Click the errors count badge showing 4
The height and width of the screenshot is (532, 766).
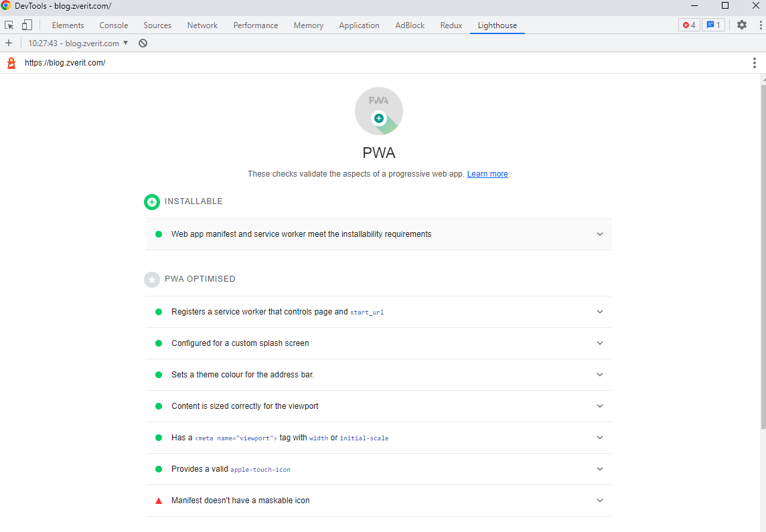tap(689, 25)
